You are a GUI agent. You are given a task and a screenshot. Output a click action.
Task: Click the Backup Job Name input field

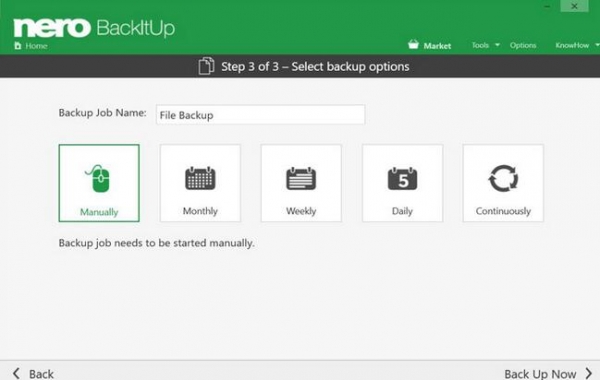[261, 115]
